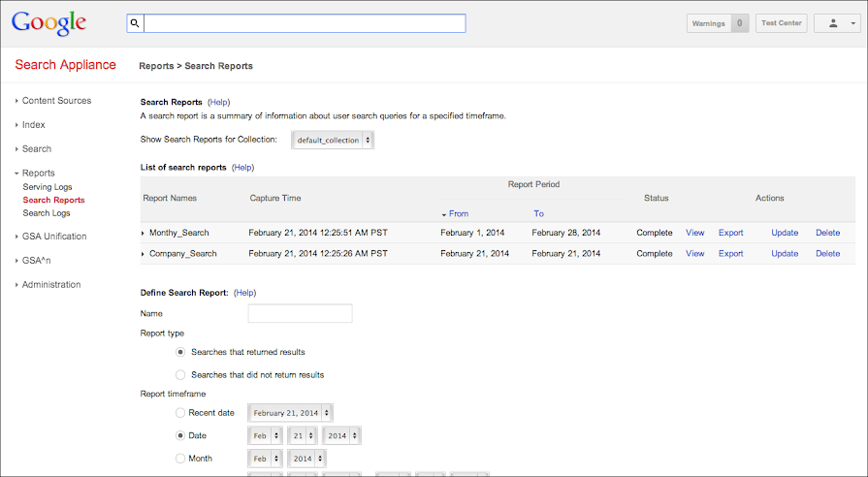Click the Google logo
The width and height of the screenshot is (868, 477).
point(48,23)
